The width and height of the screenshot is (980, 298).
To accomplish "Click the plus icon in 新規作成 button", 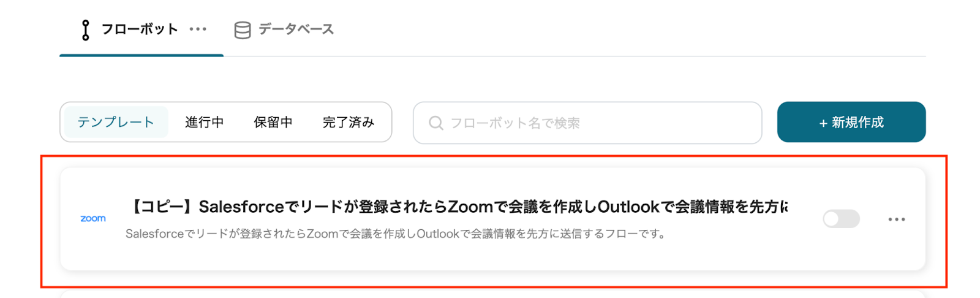I will 823,123.
